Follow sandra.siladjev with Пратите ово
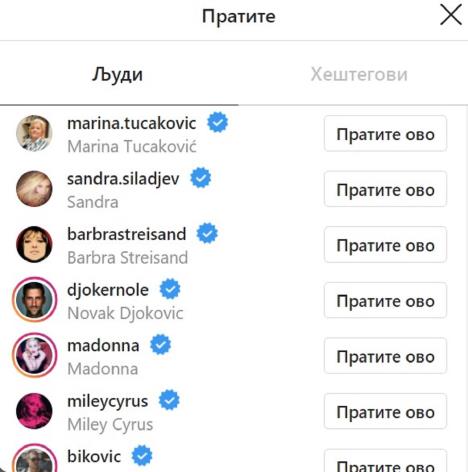The width and height of the screenshot is (468, 472). point(385,189)
